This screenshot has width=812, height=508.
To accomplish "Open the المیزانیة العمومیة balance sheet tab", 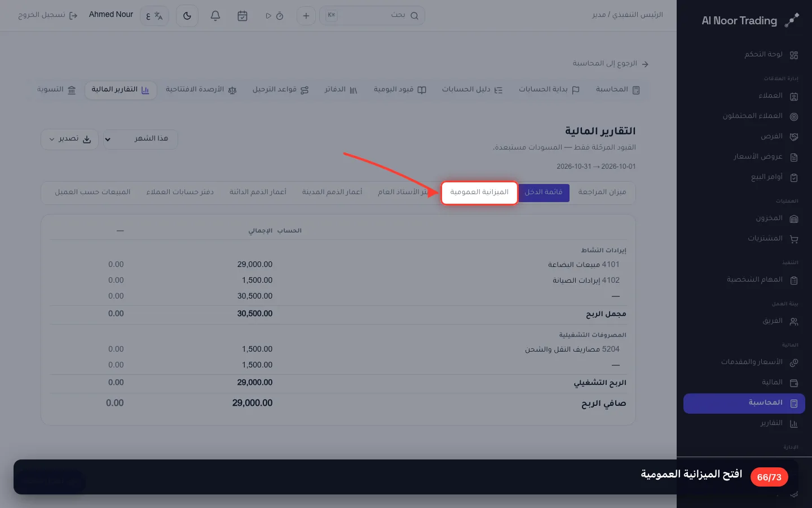I will (x=479, y=192).
